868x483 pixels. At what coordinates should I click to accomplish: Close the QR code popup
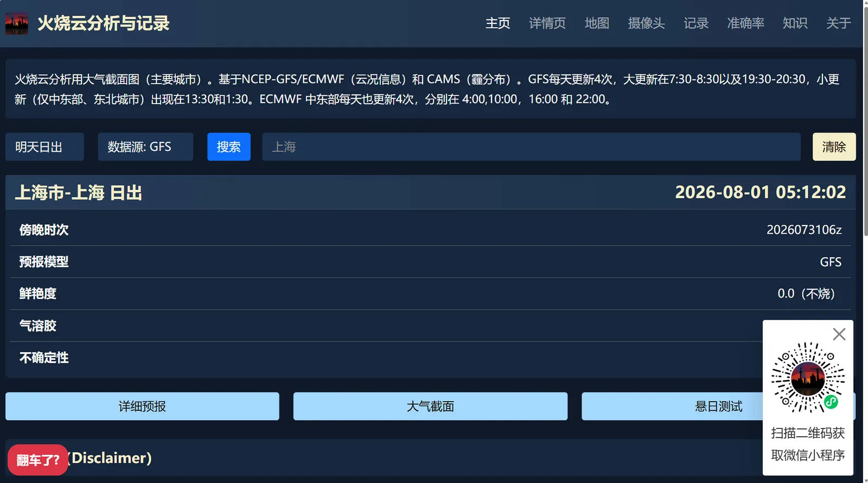point(839,334)
